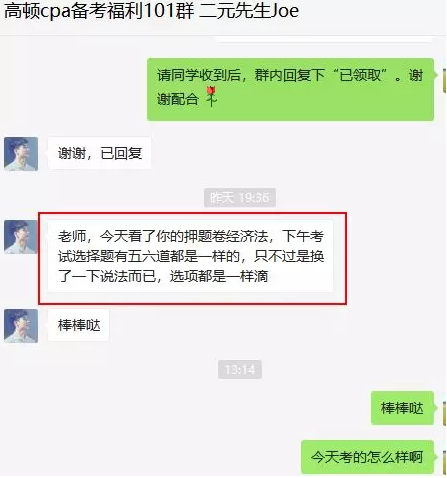The height and width of the screenshot is (478, 447).
Task: Click the "今天考的怎么样啊" green bubble
Action: [367, 457]
